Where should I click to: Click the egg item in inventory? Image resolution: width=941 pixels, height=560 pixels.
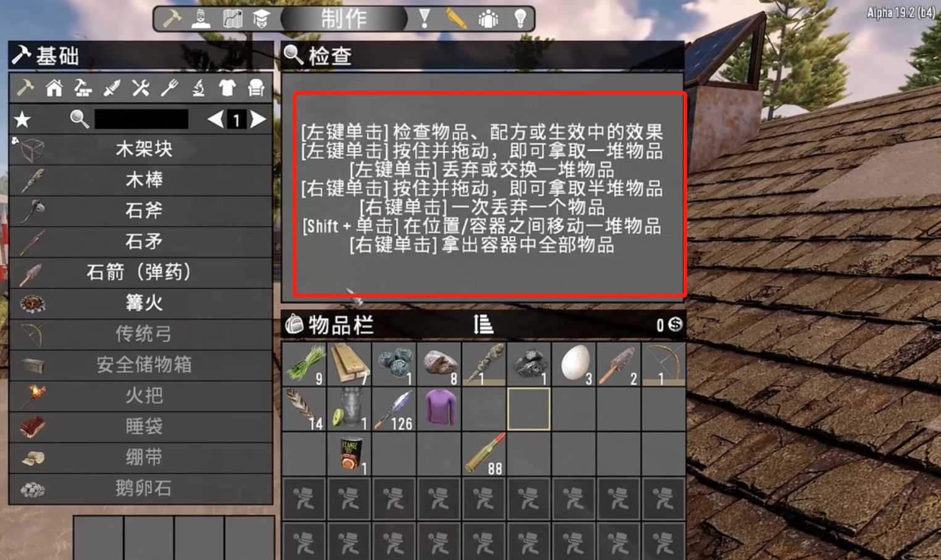(x=574, y=364)
